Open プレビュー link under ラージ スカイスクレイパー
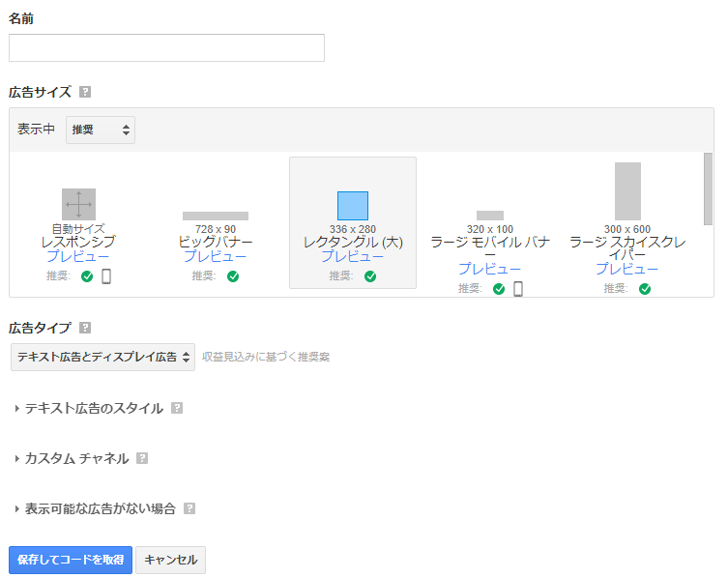 [x=627, y=269]
